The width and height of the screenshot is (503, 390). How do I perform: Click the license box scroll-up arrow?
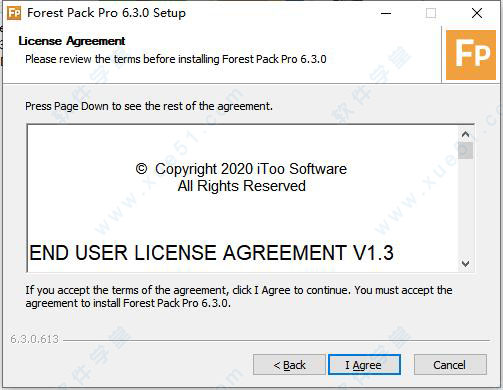point(465,134)
